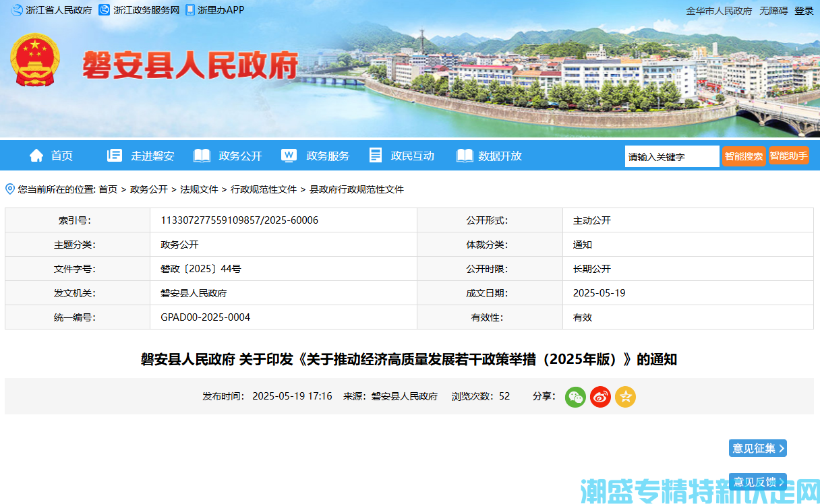Open the 浙江政务服务网 text link
This screenshot has height=504, width=820.
pos(146,10)
